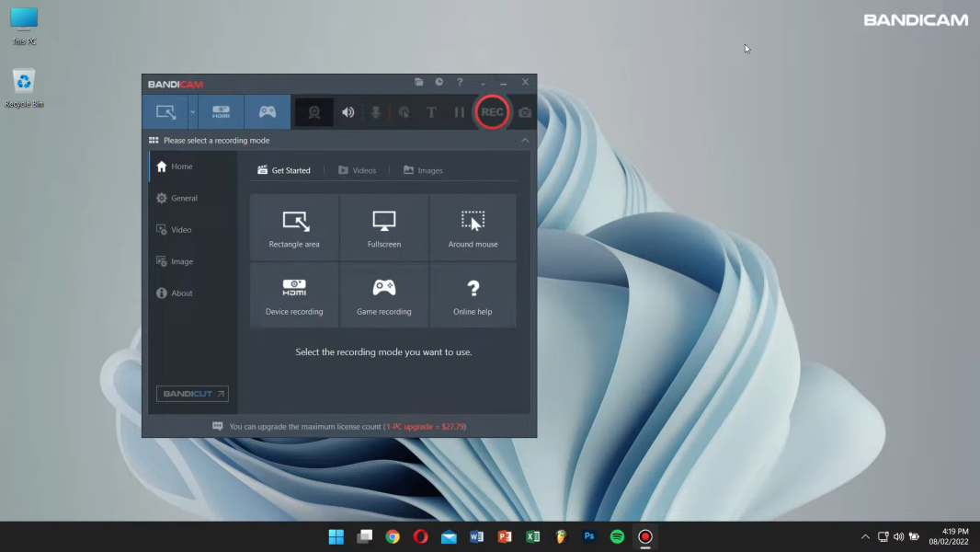Viewport: 980px width, 552px height.
Task: Open the volume tray icon
Action: (x=899, y=536)
